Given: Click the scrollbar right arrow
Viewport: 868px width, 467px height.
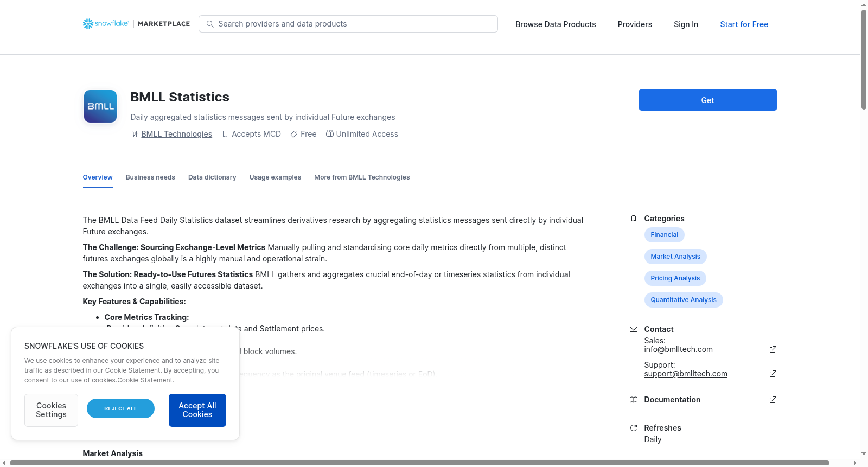Looking at the screenshot, I should click(856, 463).
